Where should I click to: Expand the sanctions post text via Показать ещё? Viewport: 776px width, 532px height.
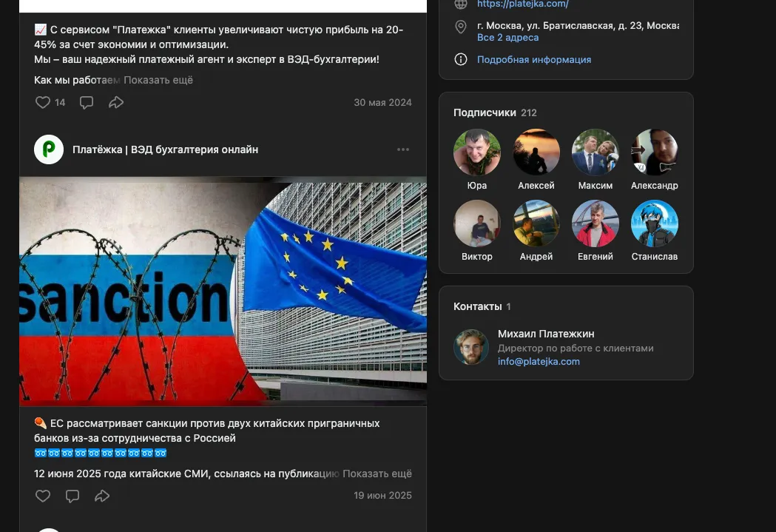(x=377, y=474)
